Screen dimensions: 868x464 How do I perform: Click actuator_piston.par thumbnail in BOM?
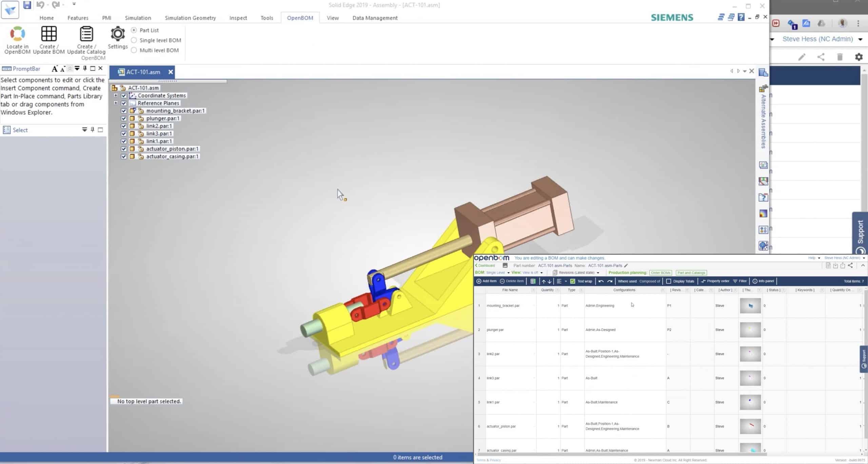click(x=750, y=426)
